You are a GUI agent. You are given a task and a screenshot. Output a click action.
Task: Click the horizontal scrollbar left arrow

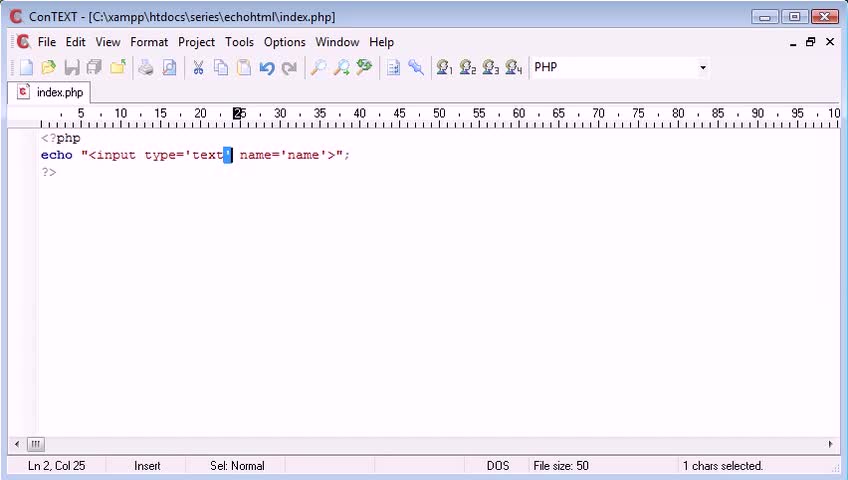click(17, 444)
